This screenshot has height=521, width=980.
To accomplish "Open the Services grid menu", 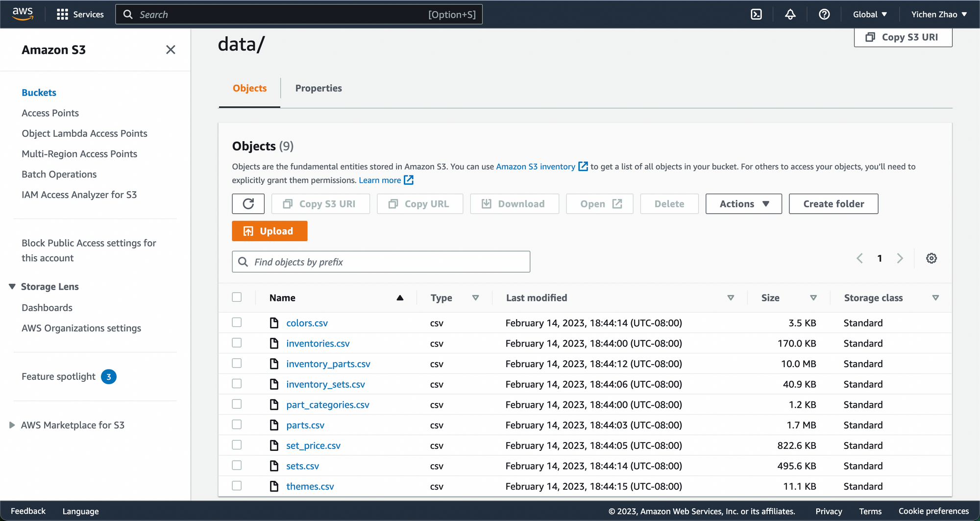I will coord(80,14).
